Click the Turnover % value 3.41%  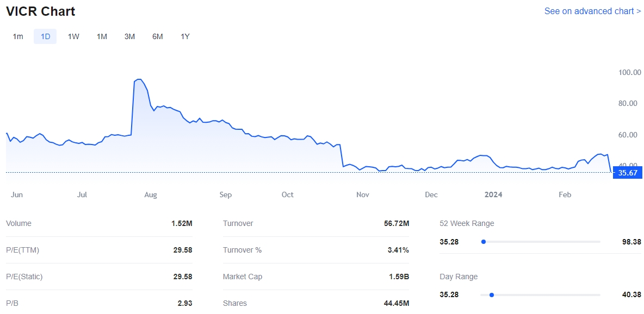pos(398,250)
